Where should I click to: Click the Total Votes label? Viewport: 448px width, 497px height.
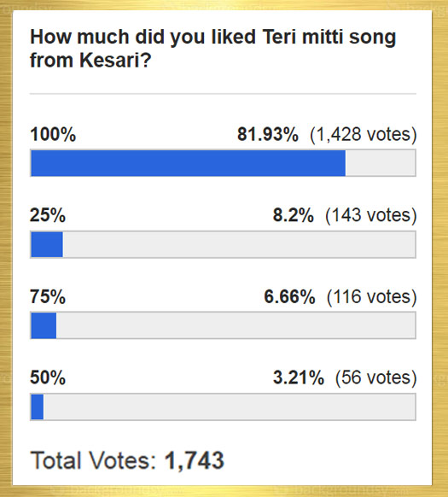coord(93,460)
